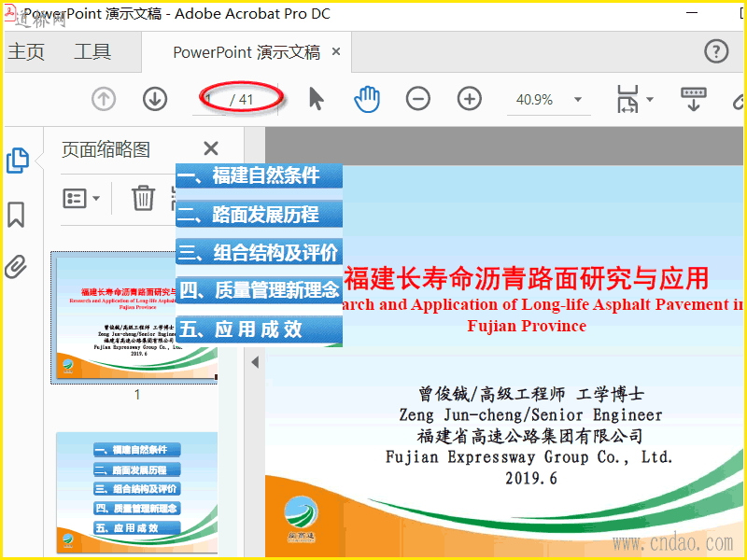Click the 页面缩略图 panel title
The height and width of the screenshot is (560, 747).
(x=106, y=149)
